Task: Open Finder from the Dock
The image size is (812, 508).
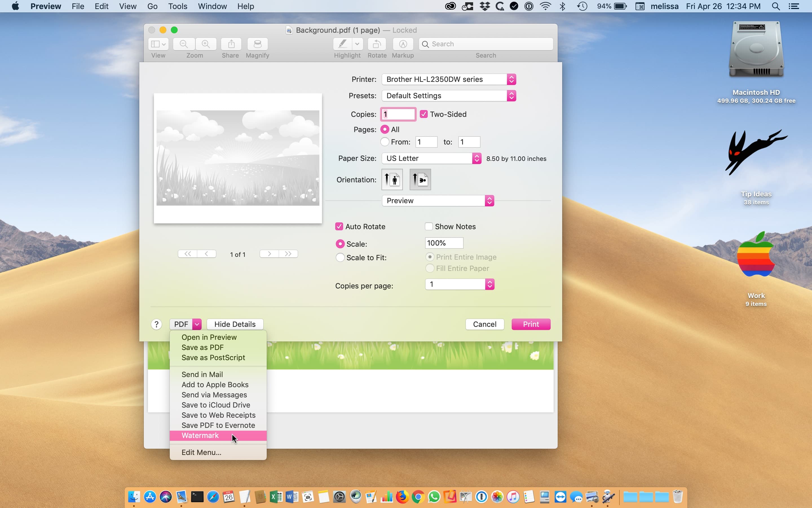Action: (x=134, y=497)
